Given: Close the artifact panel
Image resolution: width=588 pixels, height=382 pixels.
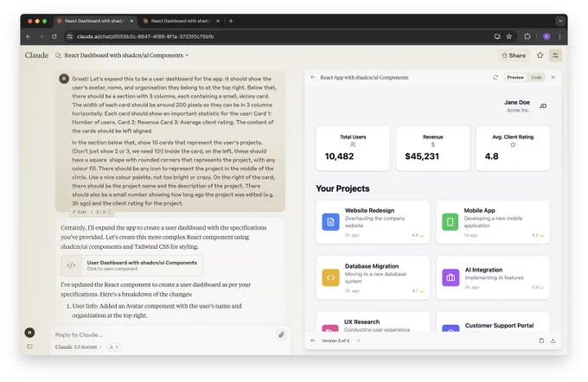Looking at the screenshot, I should coord(553,77).
